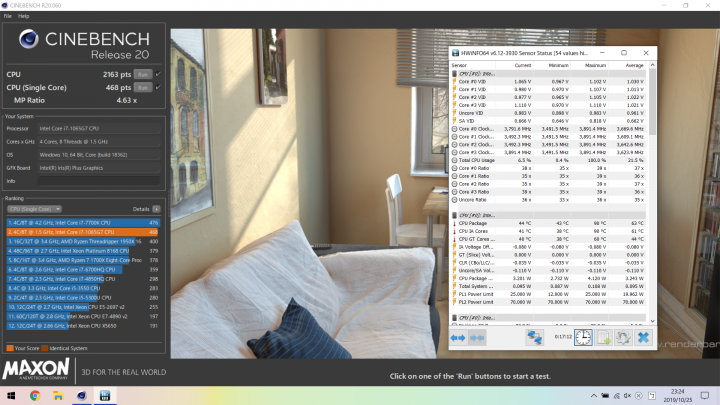Image resolution: width=720 pixels, height=405 pixels.
Task: Click the GFX Board Iris Plus Graphics field
Action: click(x=99, y=168)
